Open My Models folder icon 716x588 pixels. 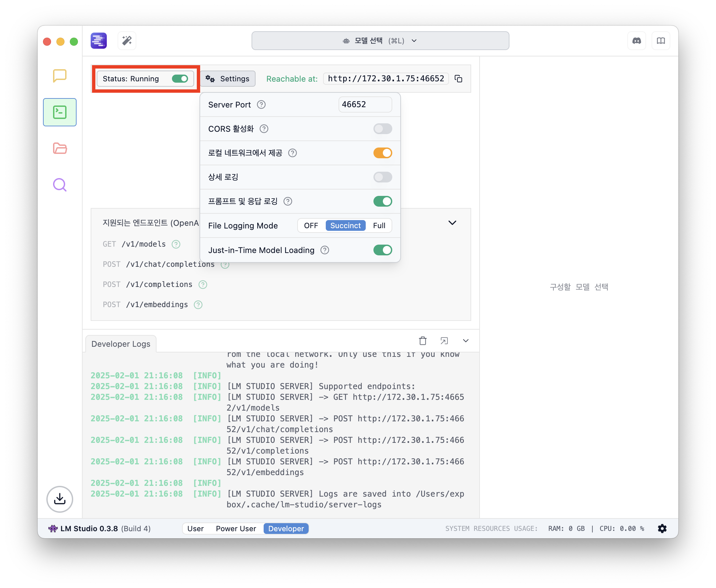pos(59,148)
